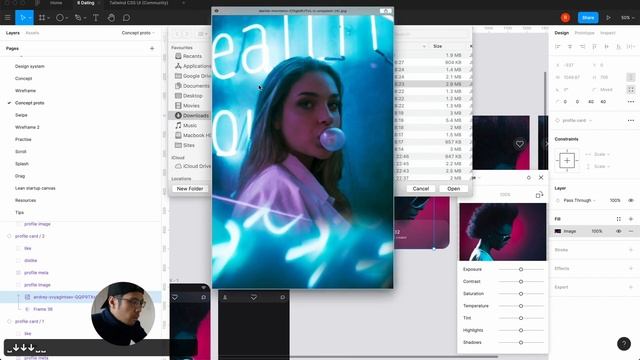Click New Folder in the file dialog
The image size is (640, 360).
point(190,189)
